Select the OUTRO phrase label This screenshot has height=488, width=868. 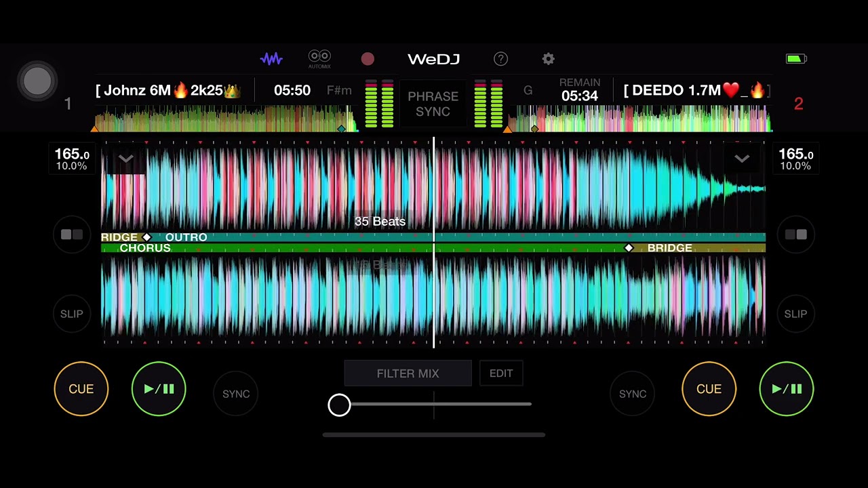pyautogui.click(x=186, y=237)
